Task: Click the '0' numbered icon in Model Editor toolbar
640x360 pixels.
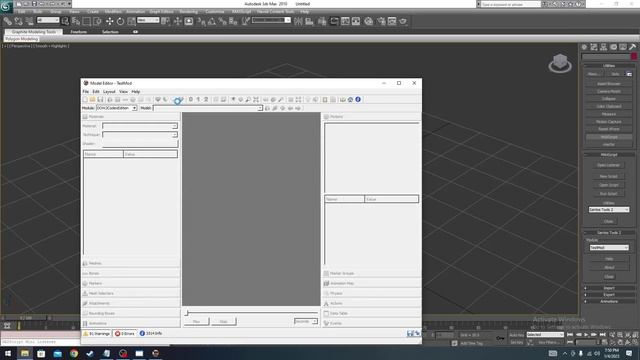Action: click(191, 100)
